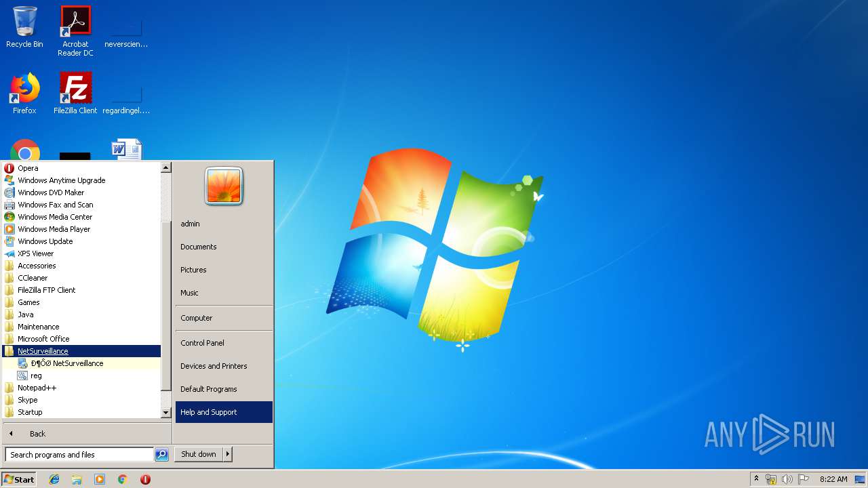Launch Windows Media Center
This screenshot has height=488, width=868.
click(81, 217)
